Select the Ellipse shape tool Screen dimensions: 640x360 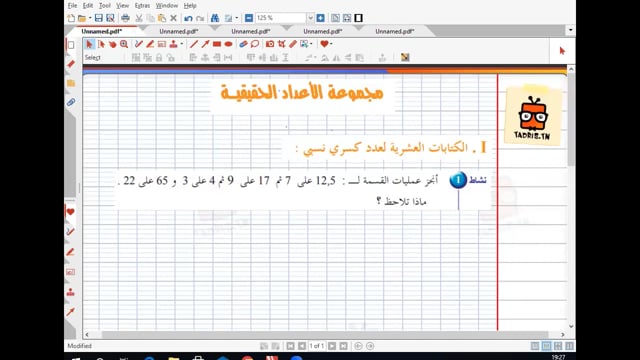tap(228, 44)
